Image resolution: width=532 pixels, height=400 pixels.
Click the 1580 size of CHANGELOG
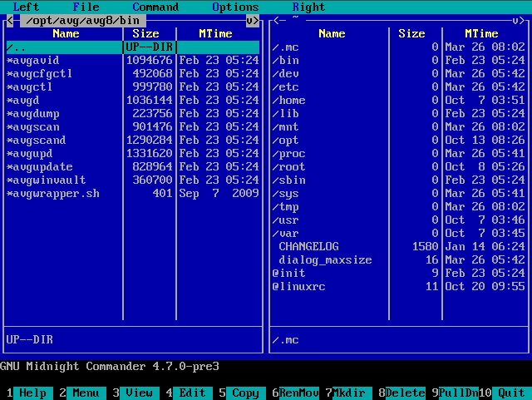(425, 246)
